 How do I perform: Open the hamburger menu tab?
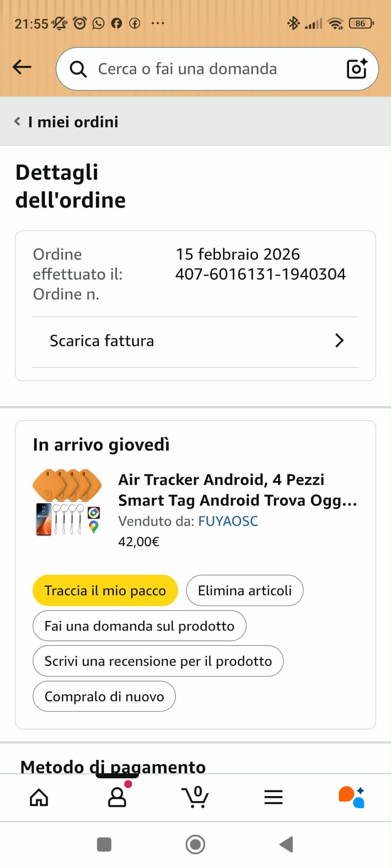[x=274, y=797]
